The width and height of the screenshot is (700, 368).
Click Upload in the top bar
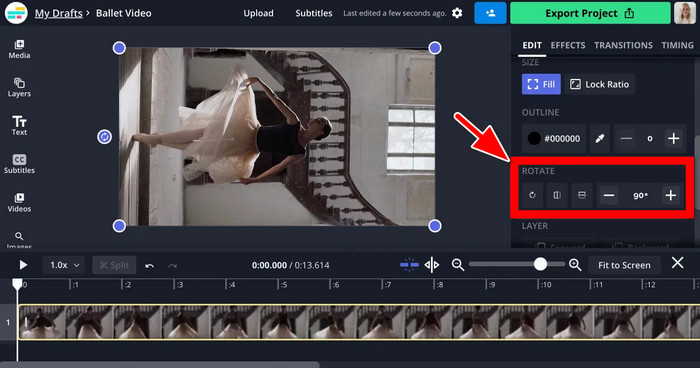[x=258, y=13]
